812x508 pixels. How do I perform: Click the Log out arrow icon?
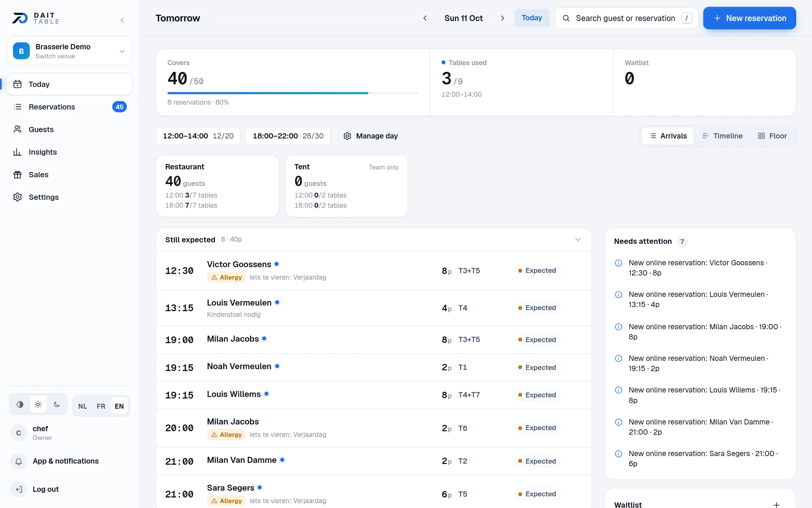pos(18,489)
